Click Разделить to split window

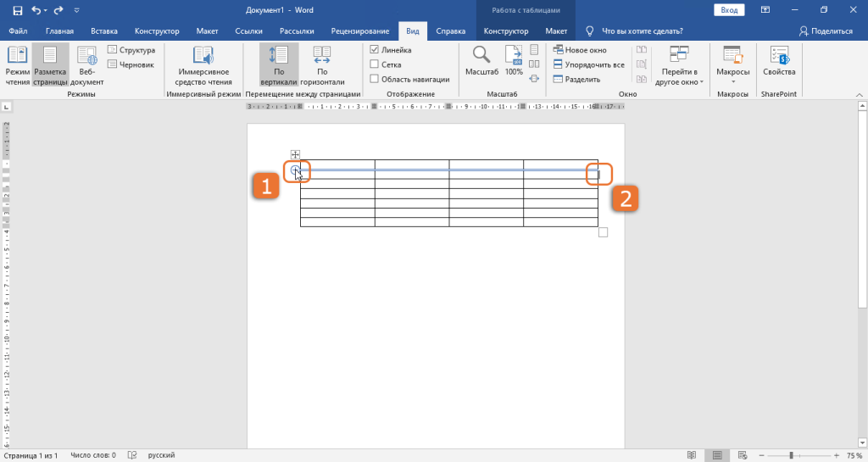point(576,79)
